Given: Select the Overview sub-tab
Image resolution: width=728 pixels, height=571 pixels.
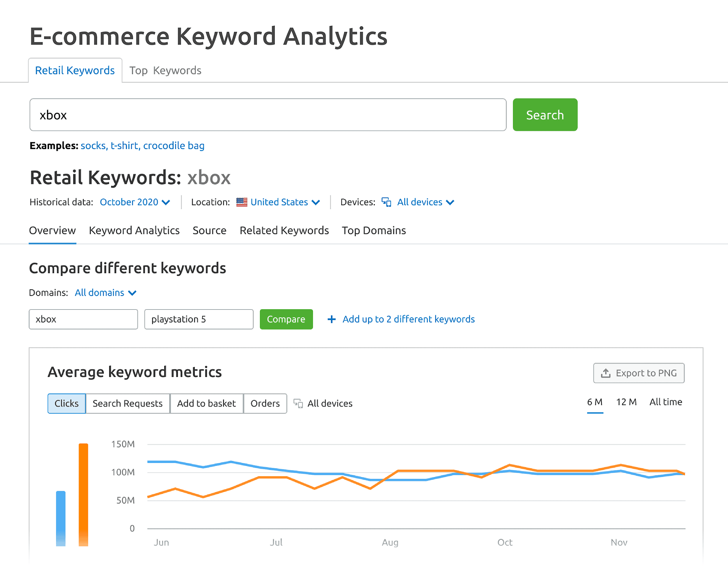Looking at the screenshot, I should (52, 230).
